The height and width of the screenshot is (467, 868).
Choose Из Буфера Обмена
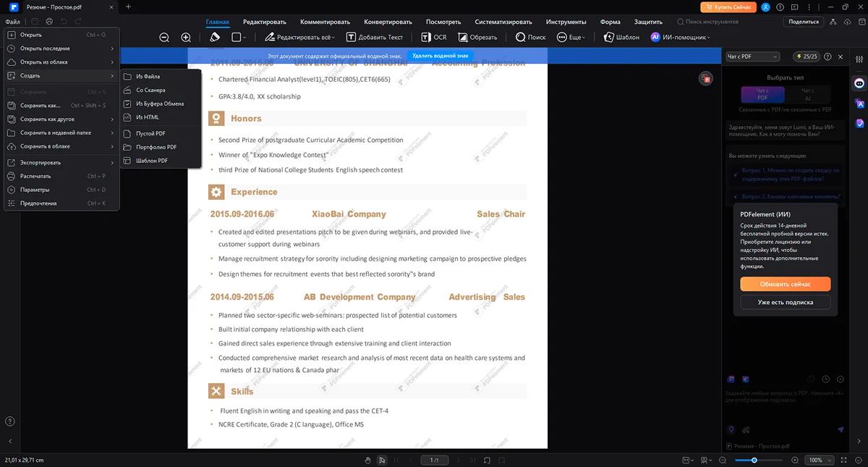point(161,104)
